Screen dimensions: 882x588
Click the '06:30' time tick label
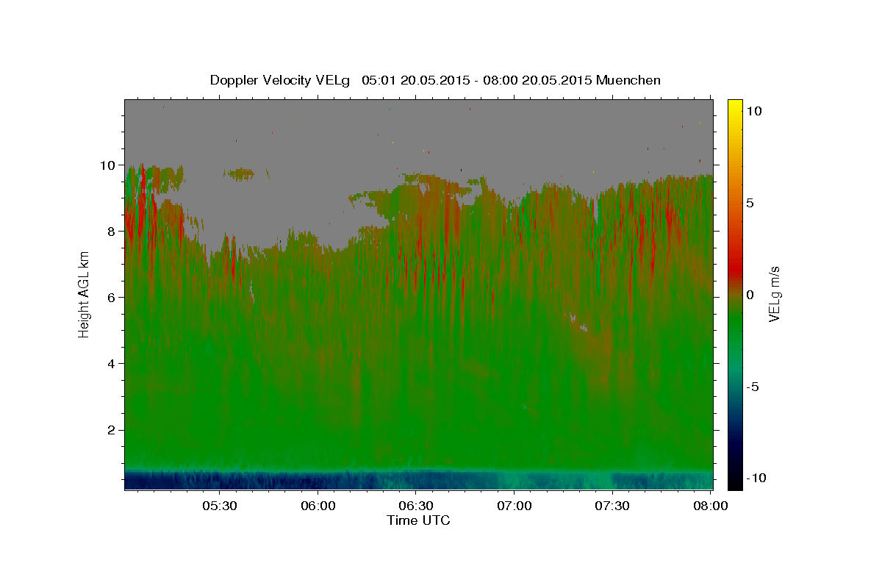(416, 506)
